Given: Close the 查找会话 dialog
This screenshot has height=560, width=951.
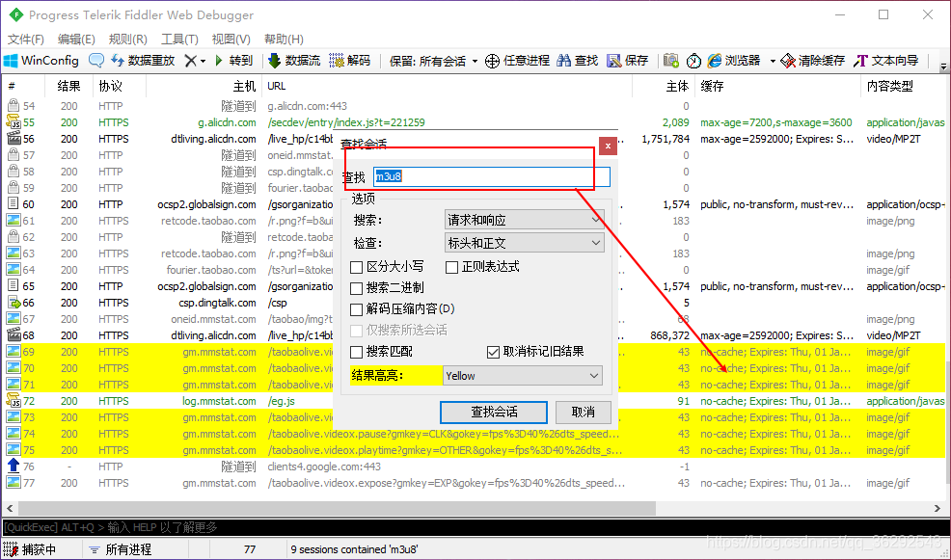Looking at the screenshot, I should [x=608, y=147].
